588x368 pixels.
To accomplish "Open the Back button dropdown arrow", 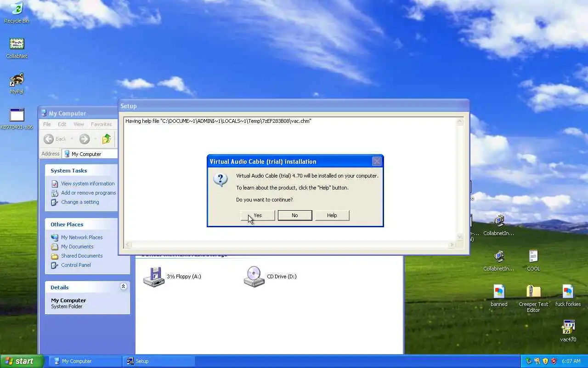I will pyautogui.click(x=72, y=139).
